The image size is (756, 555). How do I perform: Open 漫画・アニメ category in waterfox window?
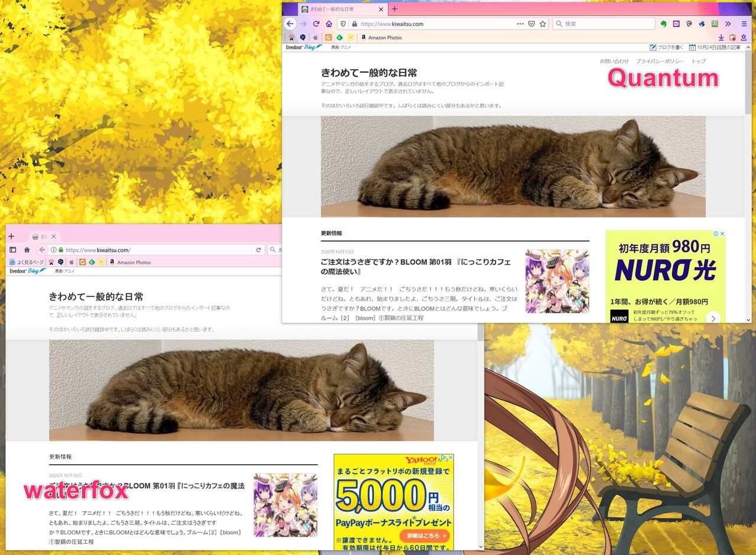pyautogui.click(x=64, y=271)
